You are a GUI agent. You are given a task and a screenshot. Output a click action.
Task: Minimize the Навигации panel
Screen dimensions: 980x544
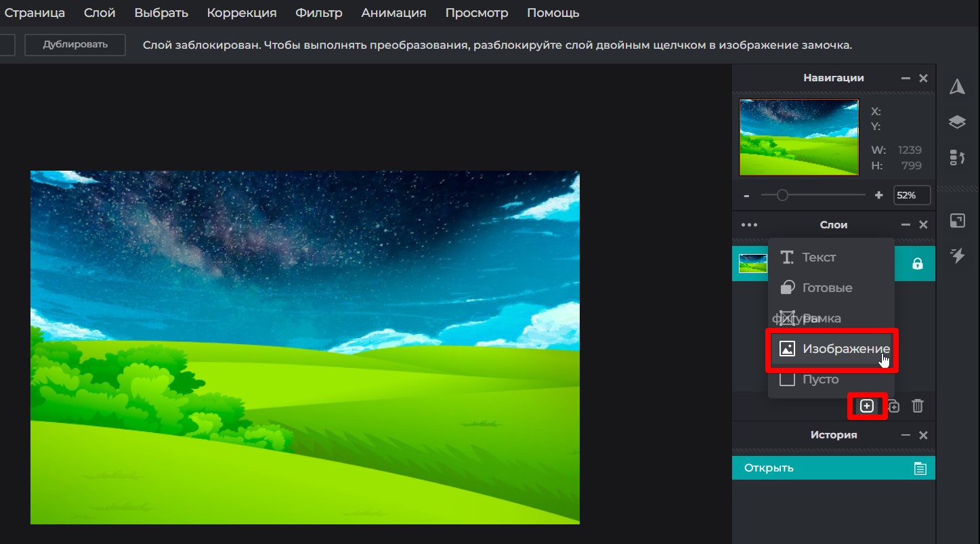(906, 79)
